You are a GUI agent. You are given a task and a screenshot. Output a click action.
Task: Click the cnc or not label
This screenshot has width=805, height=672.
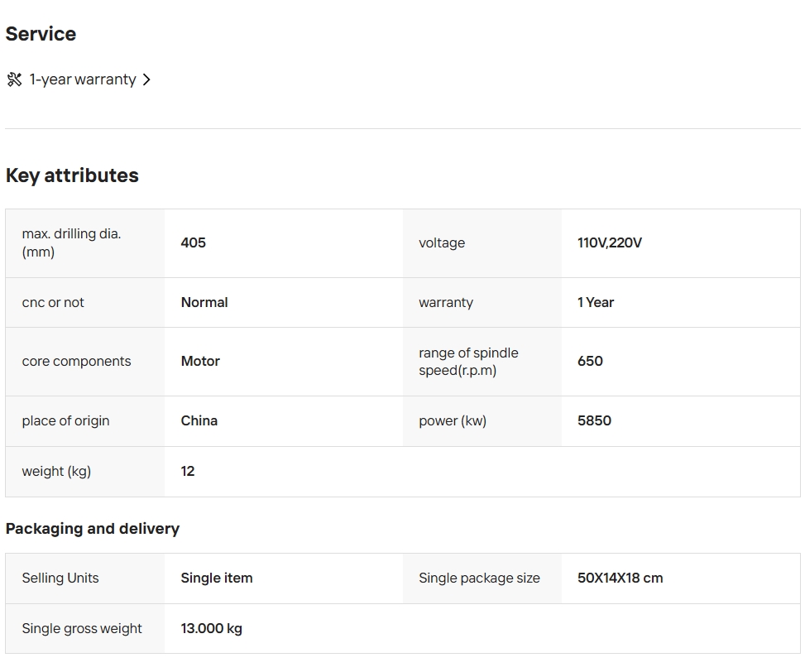pos(53,302)
